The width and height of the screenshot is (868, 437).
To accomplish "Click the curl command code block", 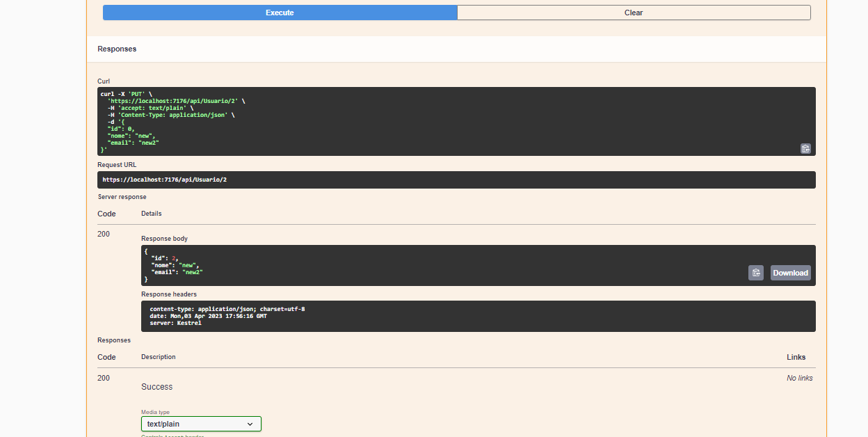I will (456, 121).
